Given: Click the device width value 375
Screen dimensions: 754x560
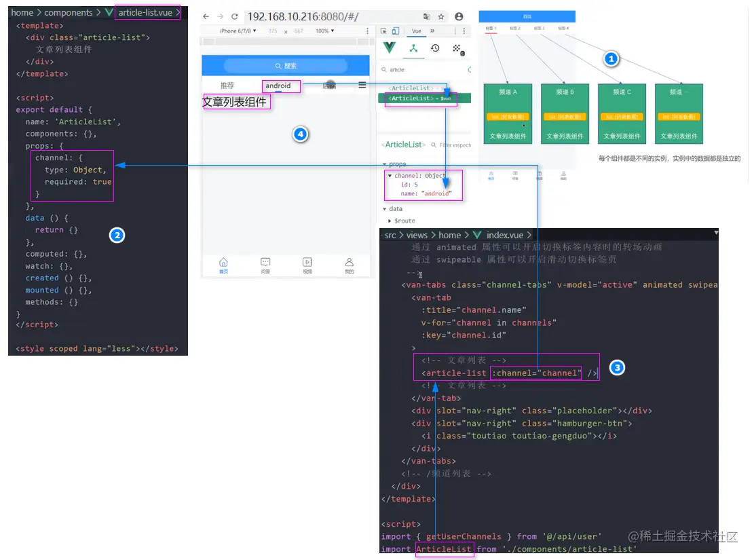Looking at the screenshot, I should tap(273, 31).
